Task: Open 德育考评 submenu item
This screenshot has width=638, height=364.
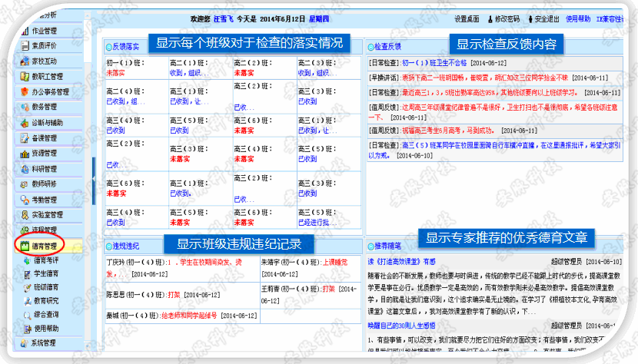Action: (46, 261)
